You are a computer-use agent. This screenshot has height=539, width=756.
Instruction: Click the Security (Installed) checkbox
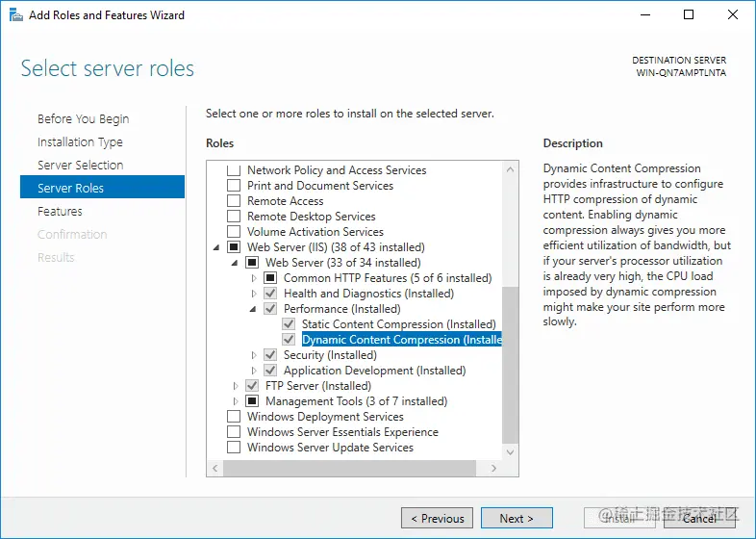pos(270,355)
